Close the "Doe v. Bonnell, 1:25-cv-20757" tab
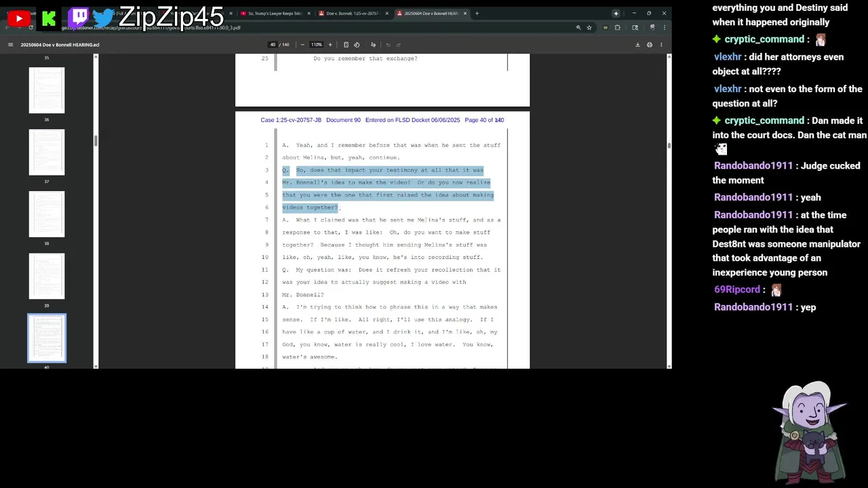The width and height of the screenshot is (868, 488). point(387,14)
